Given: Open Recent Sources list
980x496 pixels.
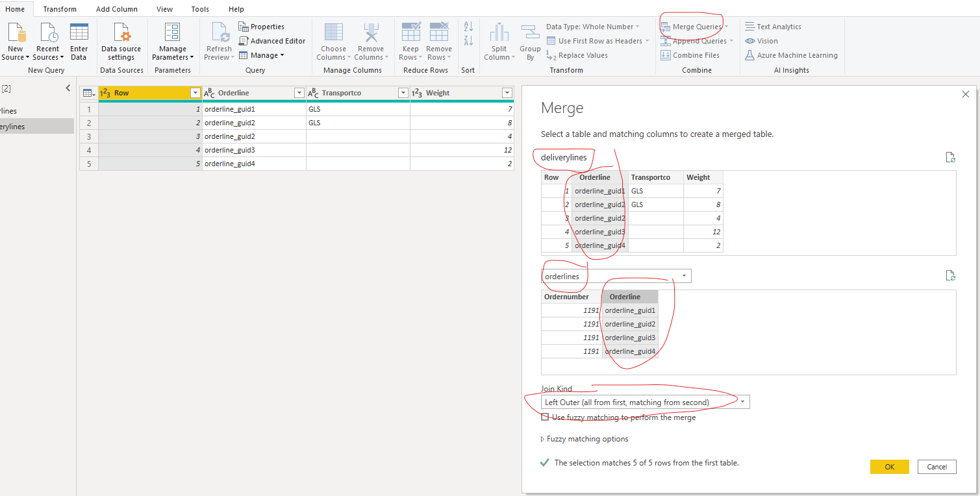Looking at the screenshot, I should point(48,42).
